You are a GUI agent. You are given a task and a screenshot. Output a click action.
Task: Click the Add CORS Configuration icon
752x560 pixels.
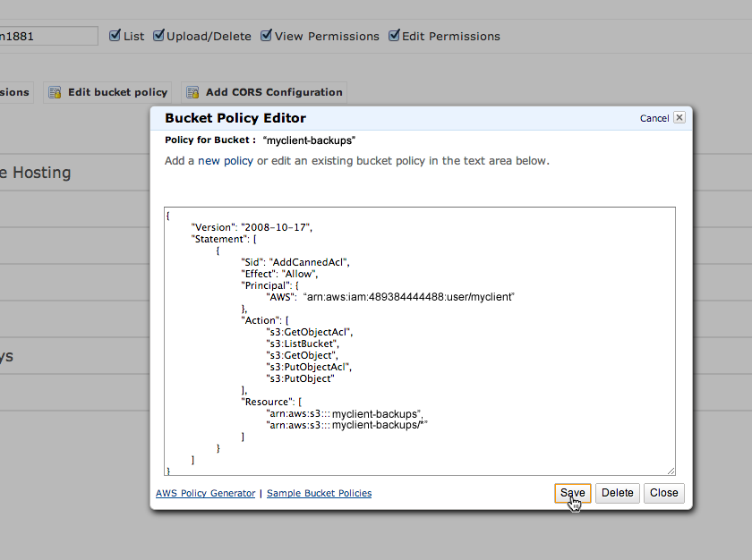pyautogui.click(x=192, y=92)
